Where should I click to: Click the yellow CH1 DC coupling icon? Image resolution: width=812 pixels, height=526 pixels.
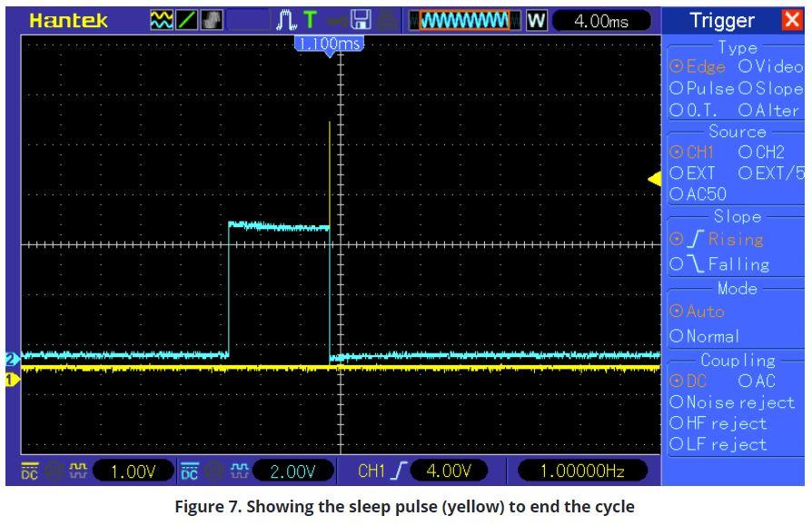(29, 471)
